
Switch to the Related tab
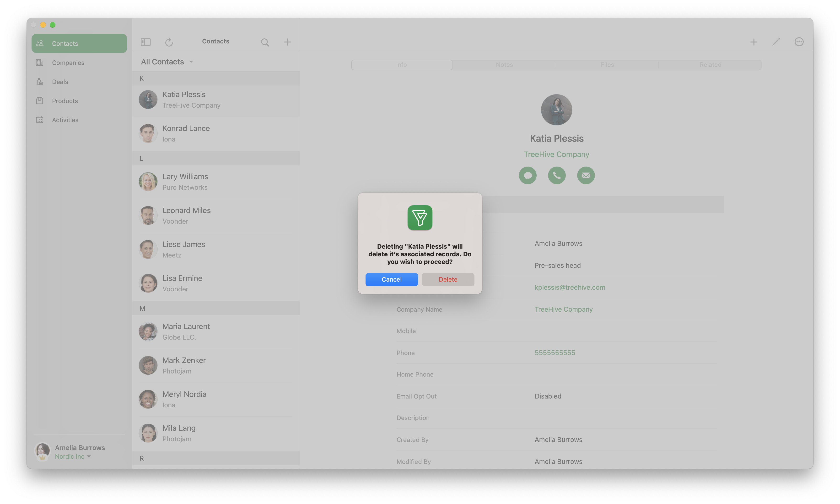click(710, 64)
